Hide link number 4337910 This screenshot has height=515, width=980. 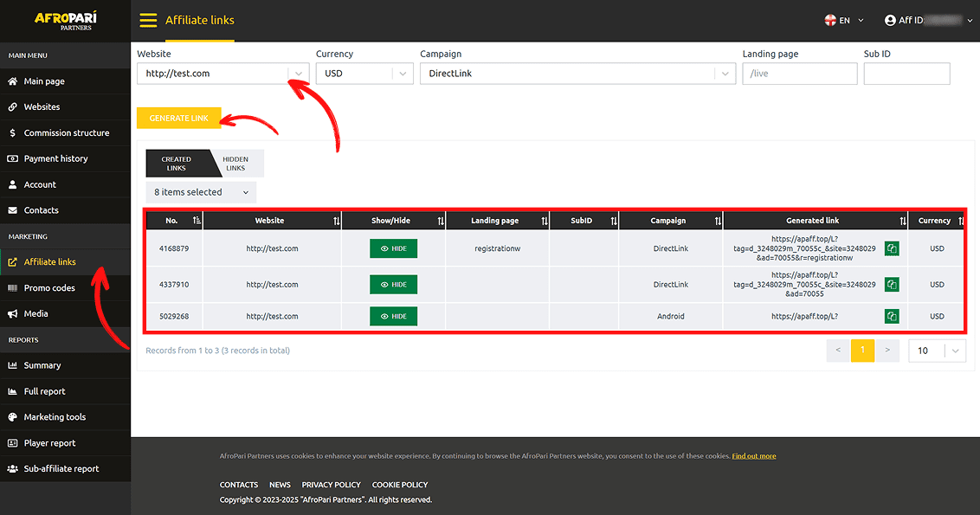click(393, 285)
